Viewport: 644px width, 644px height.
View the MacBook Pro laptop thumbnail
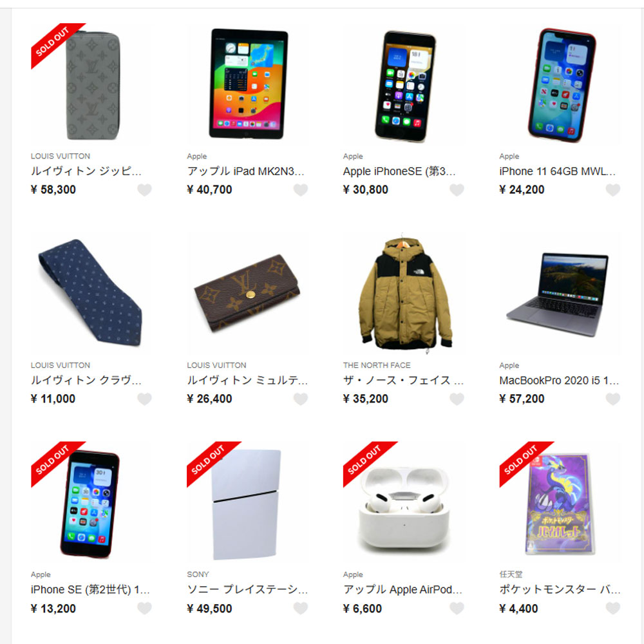point(560,293)
